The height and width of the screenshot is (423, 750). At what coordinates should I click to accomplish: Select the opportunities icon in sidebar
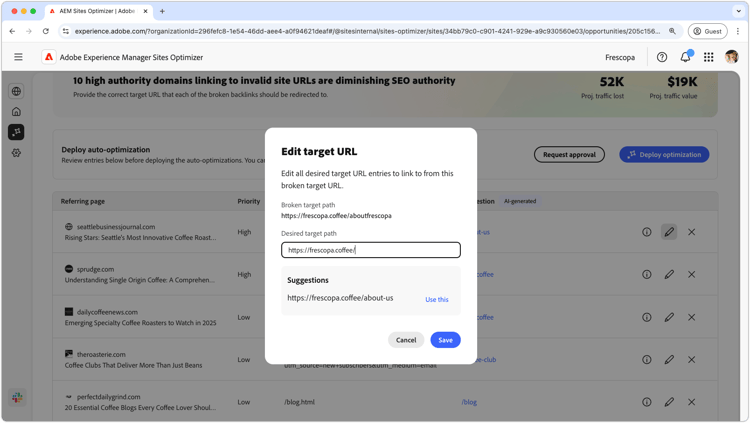[16, 132]
